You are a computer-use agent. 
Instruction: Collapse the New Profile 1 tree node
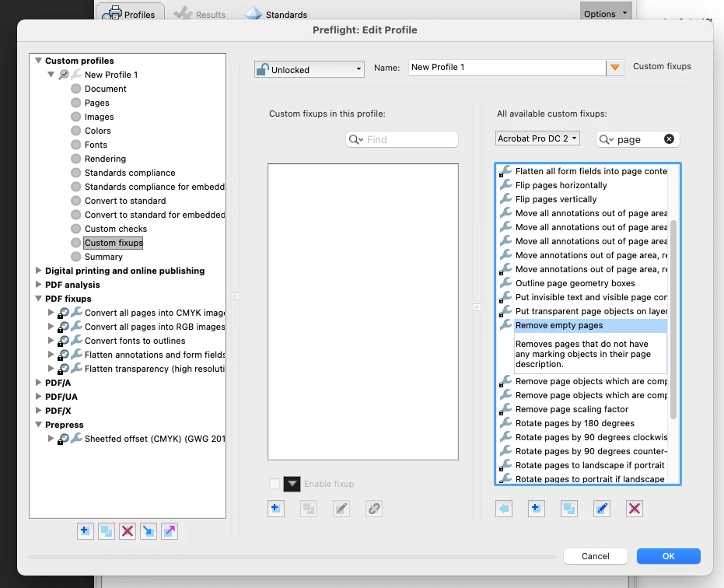click(51, 75)
